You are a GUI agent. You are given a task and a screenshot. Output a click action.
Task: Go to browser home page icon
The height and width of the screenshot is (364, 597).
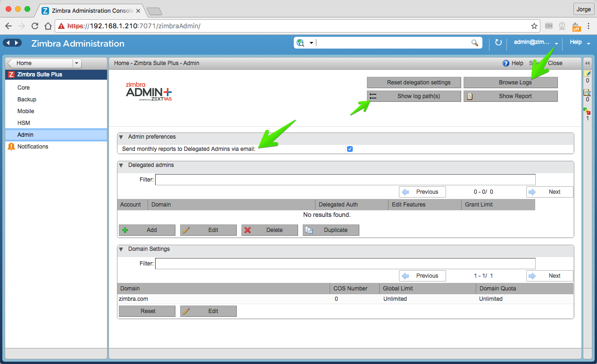[x=48, y=26]
